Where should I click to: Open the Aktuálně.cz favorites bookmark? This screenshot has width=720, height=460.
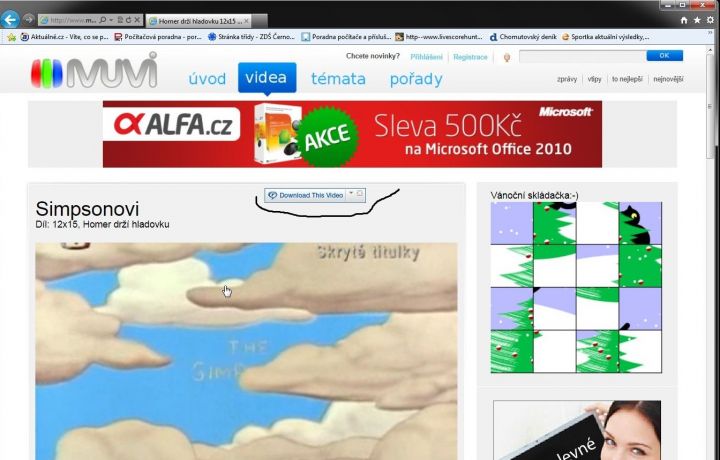[64, 37]
